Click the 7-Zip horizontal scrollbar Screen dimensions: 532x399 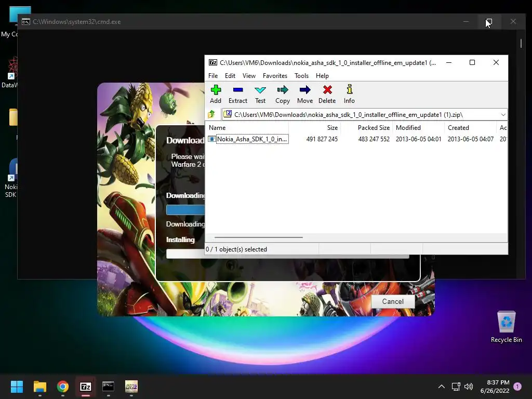[x=259, y=237]
